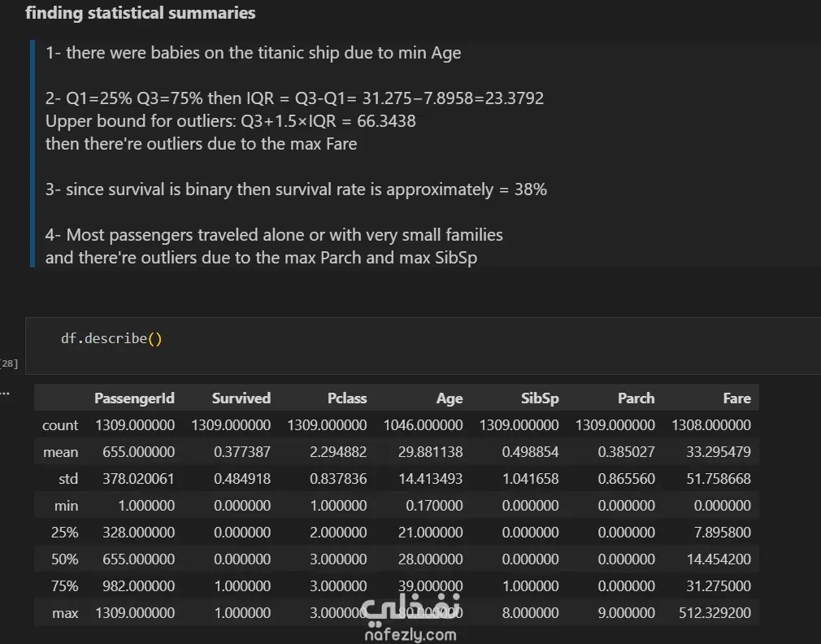Click the max Fare value 512.329200
Screen dimensions: 821x644
[x=715, y=613]
